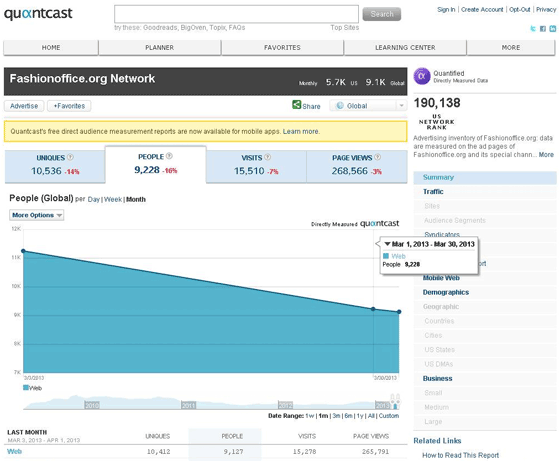Set date range to 1y
Viewport: 560px width, 461px height.
point(360,416)
